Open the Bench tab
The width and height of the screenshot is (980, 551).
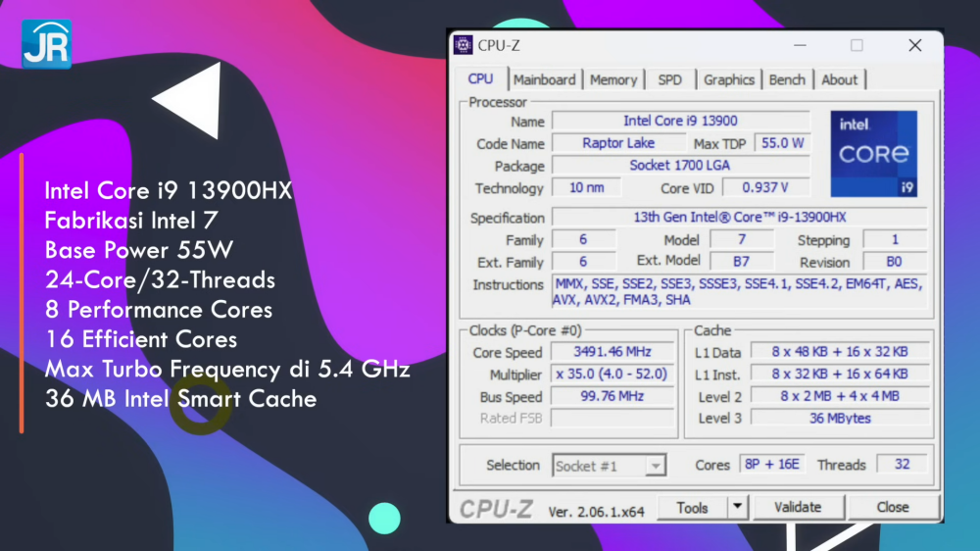point(787,79)
